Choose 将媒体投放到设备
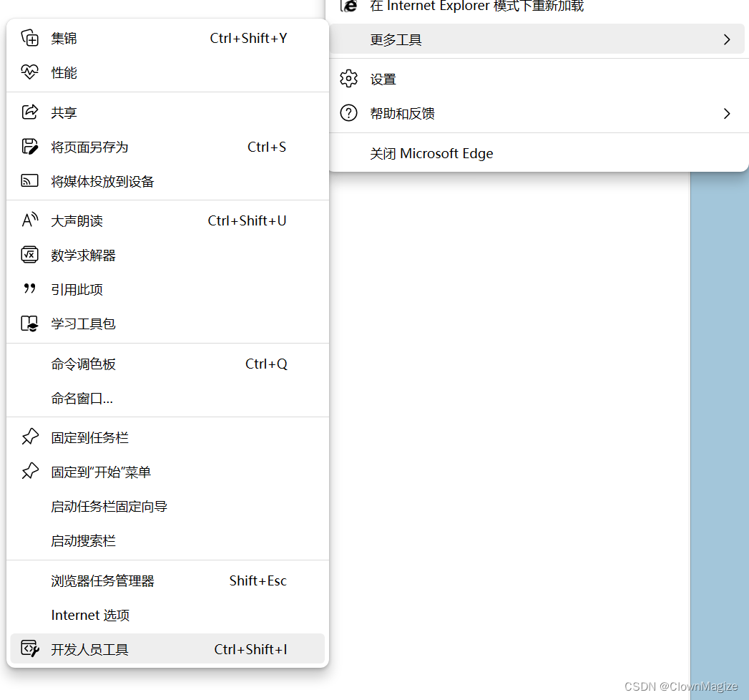 click(167, 181)
